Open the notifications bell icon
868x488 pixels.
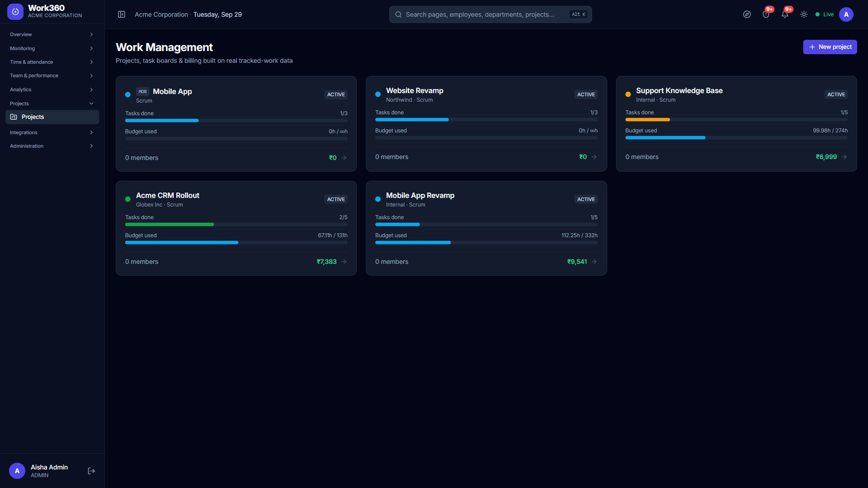coord(785,14)
